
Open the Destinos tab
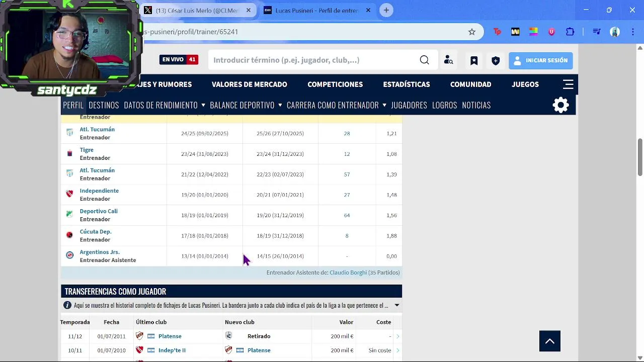[x=104, y=105]
